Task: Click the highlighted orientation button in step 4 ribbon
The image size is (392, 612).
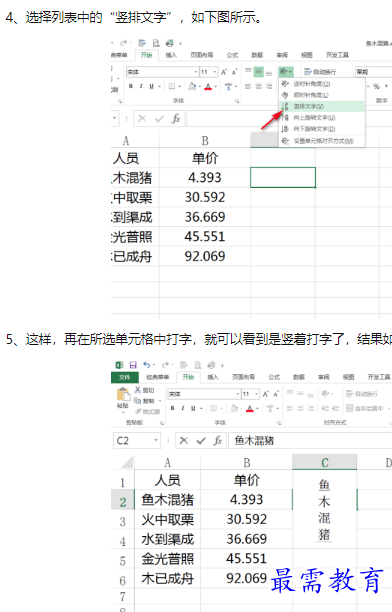Action: (285, 72)
